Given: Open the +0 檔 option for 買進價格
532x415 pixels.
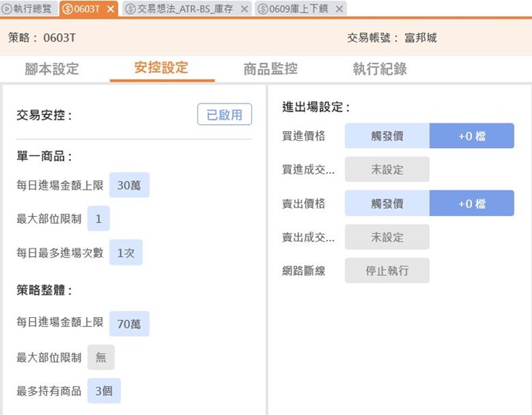Looking at the screenshot, I should (472, 136).
